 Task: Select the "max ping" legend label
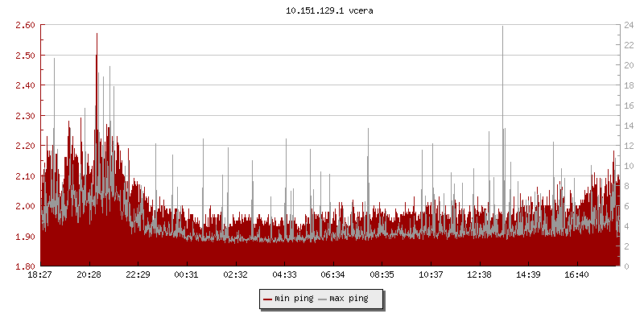(349, 299)
